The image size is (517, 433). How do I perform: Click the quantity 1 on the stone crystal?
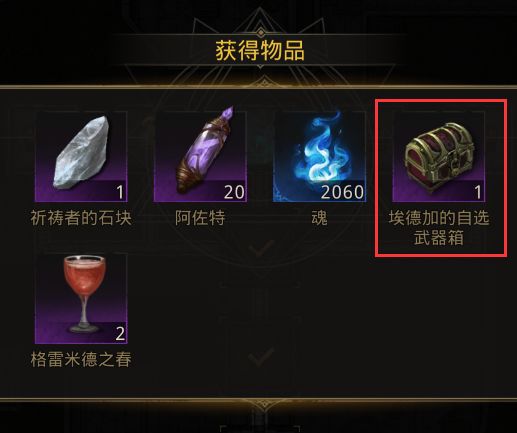tap(120, 192)
